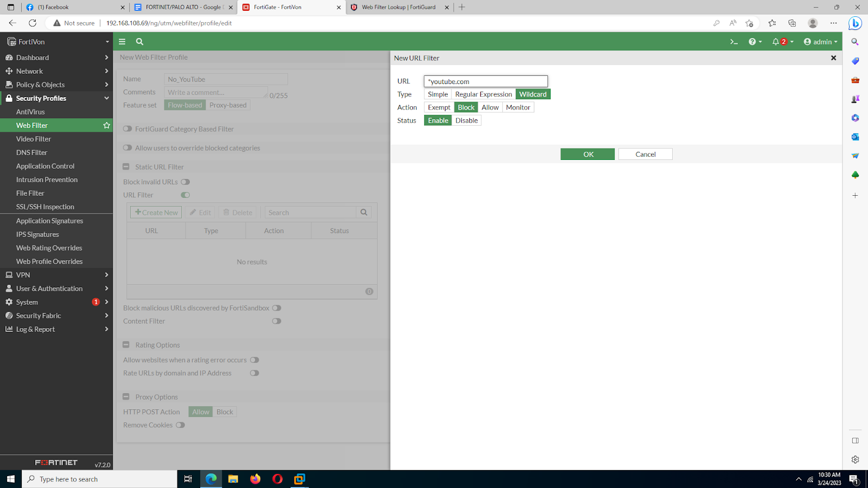This screenshot has width=868, height=488.
Task: Set the action to Allow
Action: (x=490, y=107)
